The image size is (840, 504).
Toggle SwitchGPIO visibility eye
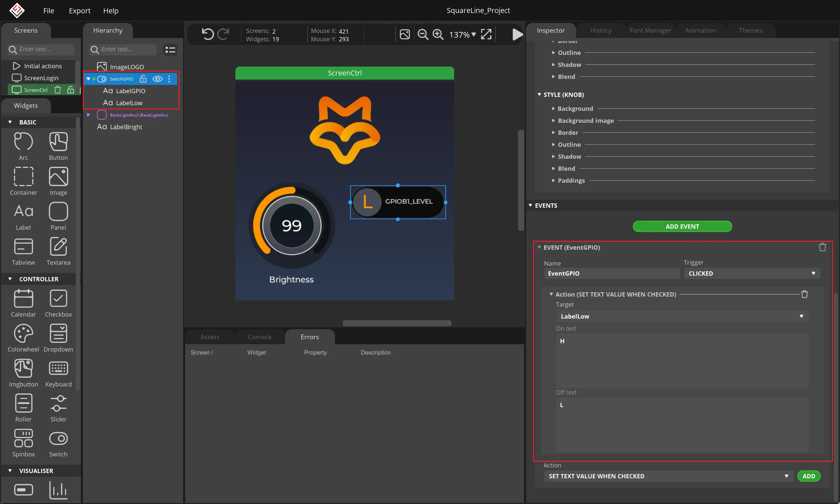[157, 79]
